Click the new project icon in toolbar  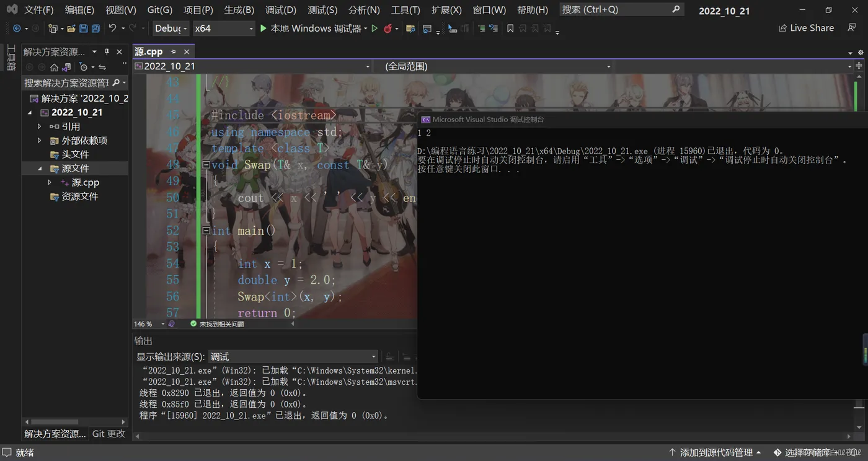click(53, 29)
